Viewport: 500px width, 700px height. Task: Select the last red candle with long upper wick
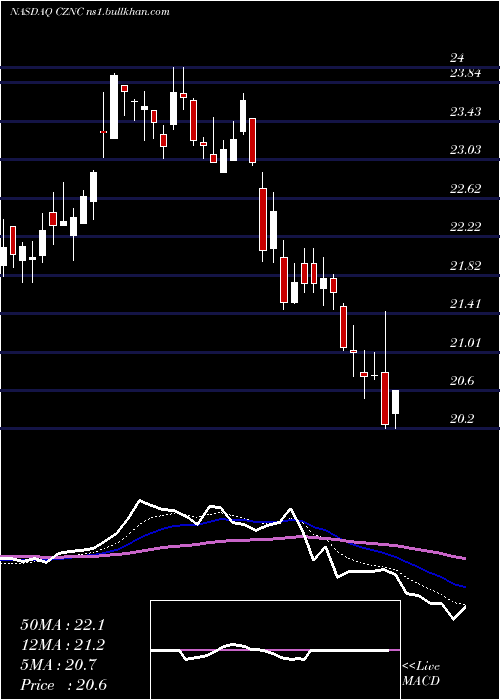(x=385, y=398)
